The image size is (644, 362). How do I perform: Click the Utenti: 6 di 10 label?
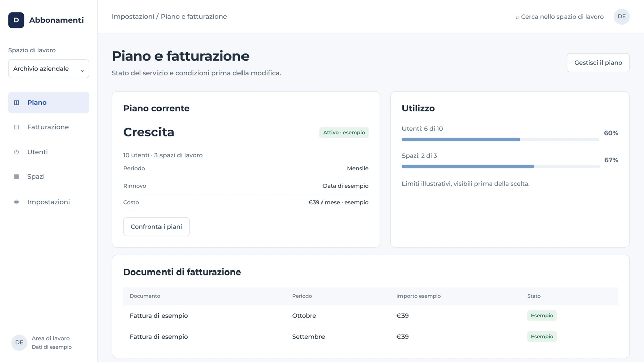coord(423,129)
